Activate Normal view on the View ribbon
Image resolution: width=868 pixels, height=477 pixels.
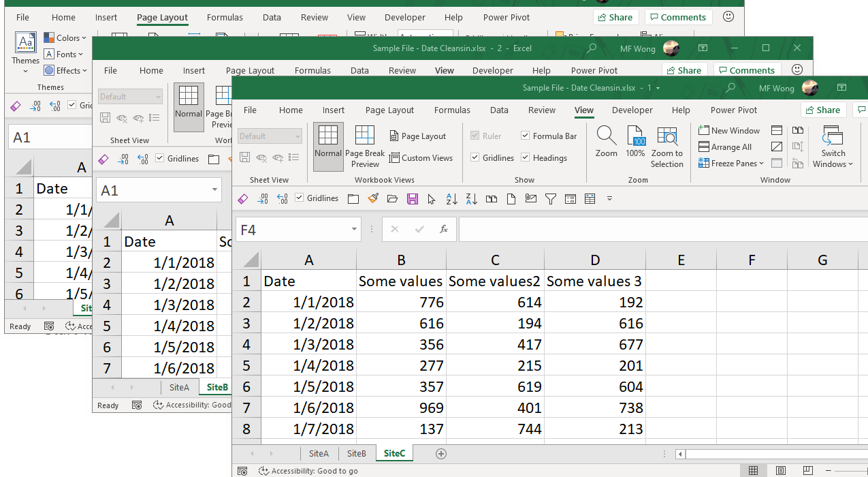[327, 145]
